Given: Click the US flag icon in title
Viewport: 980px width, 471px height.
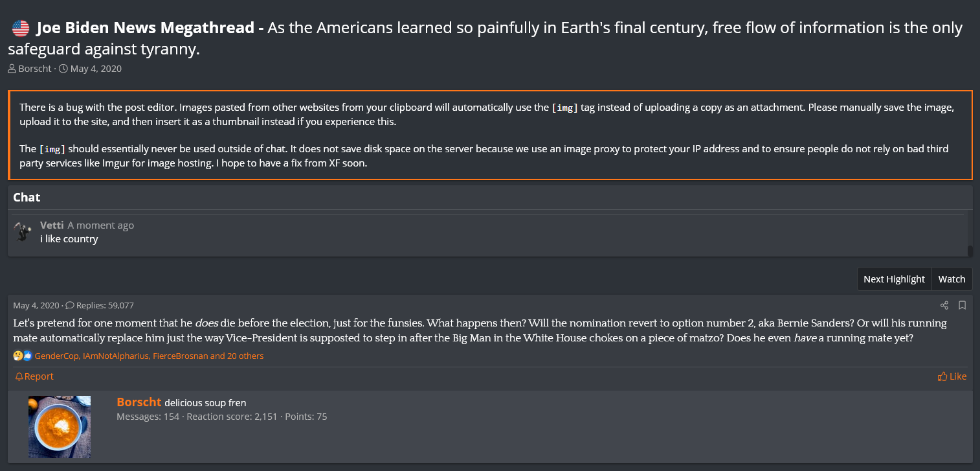Looking at the screenshot, I should [x=21, y=29].
